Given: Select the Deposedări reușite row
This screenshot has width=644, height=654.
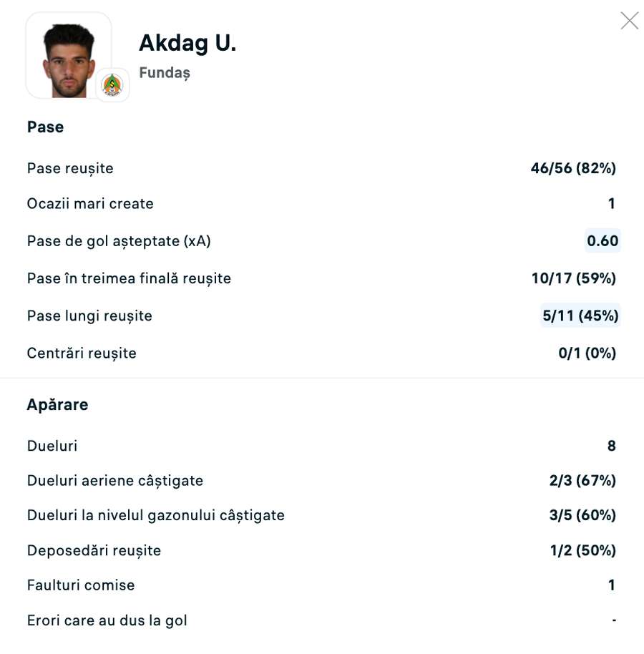Looking at the screenshot, I should [x=321, y=550].
